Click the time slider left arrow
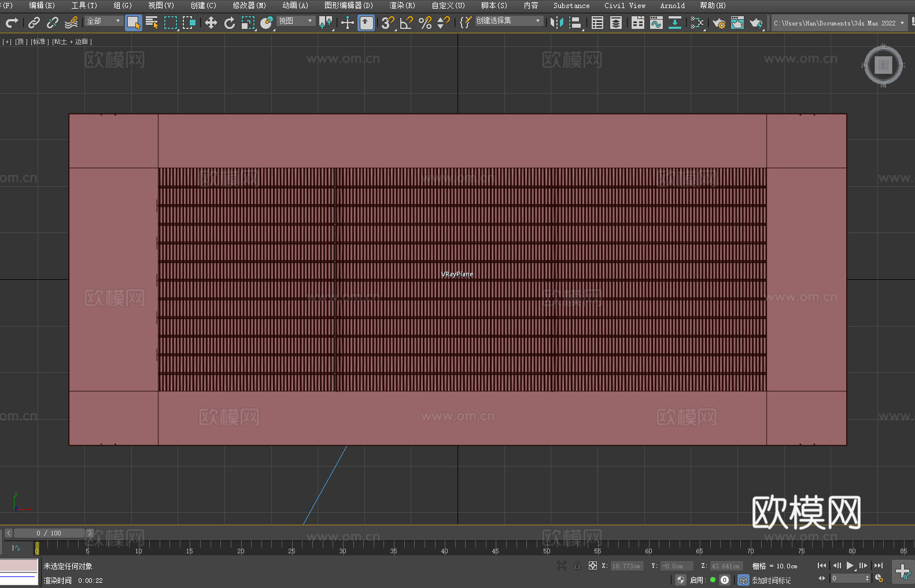The height and width of the screenshot is (588, 915). (x=9, y=533)
